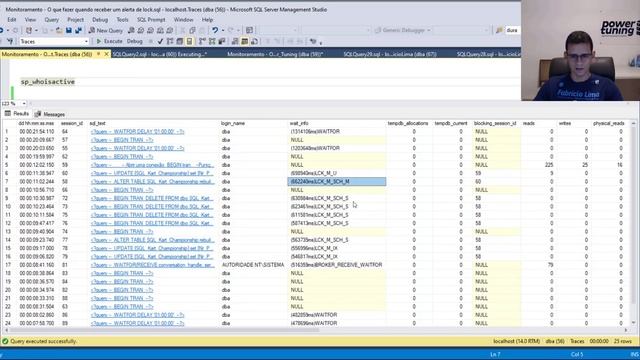Select the highlighted Results to Grid icon

click(x=244, y=41)
